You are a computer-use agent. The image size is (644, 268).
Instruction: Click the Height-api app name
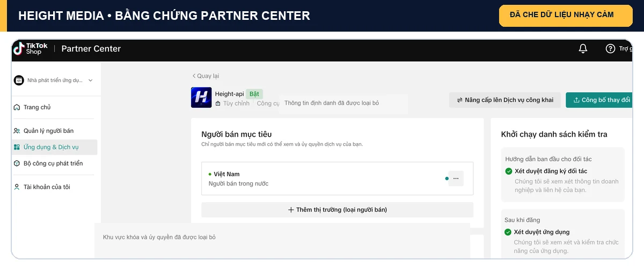pos(229,94)
